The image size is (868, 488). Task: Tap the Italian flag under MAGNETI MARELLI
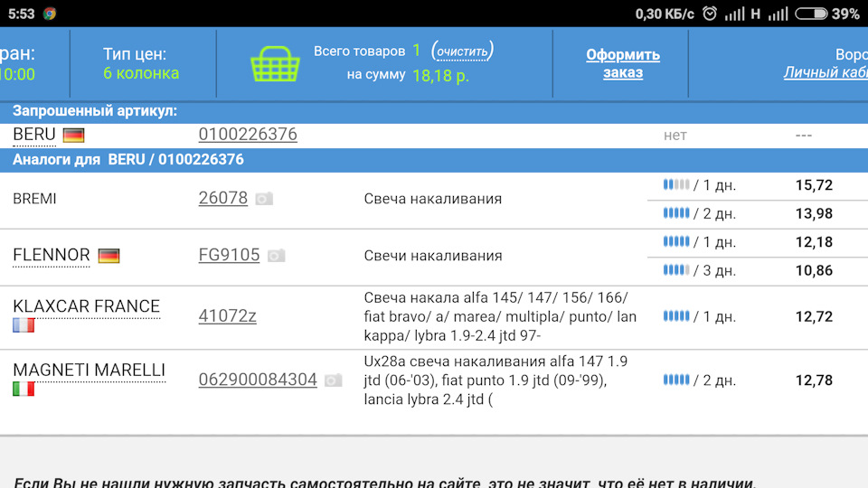[24, 389]
